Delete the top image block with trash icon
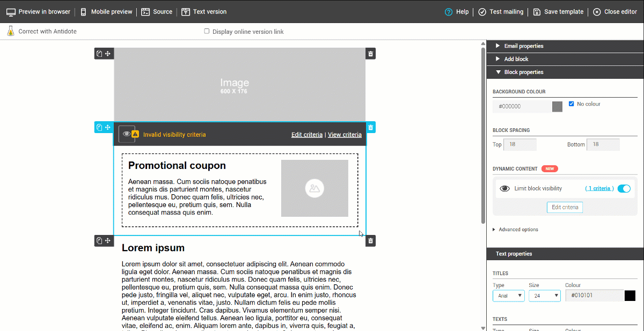 pyautogui.click(x=370, y=54)
